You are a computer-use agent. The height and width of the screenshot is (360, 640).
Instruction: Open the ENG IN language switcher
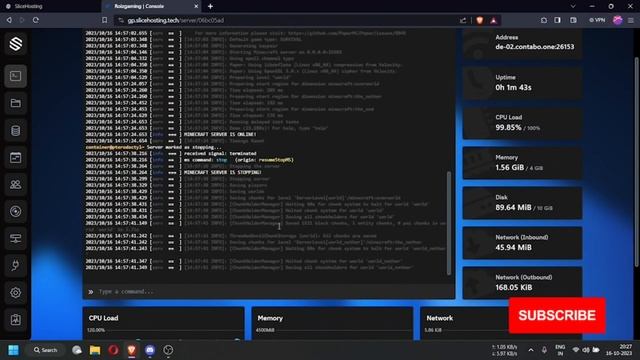click(560, 350)
